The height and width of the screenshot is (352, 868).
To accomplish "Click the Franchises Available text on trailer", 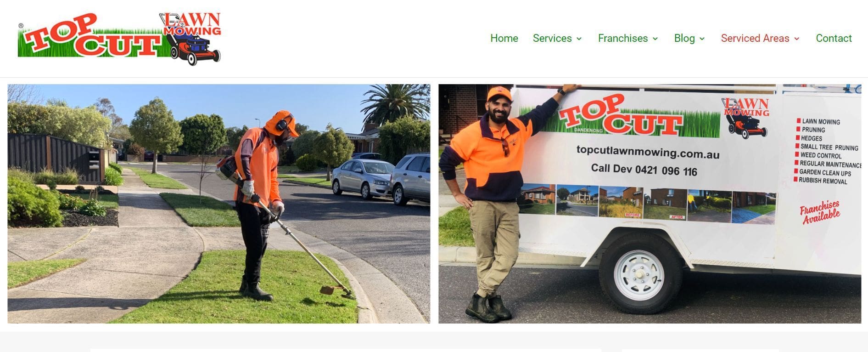I will tap(820, 212).
